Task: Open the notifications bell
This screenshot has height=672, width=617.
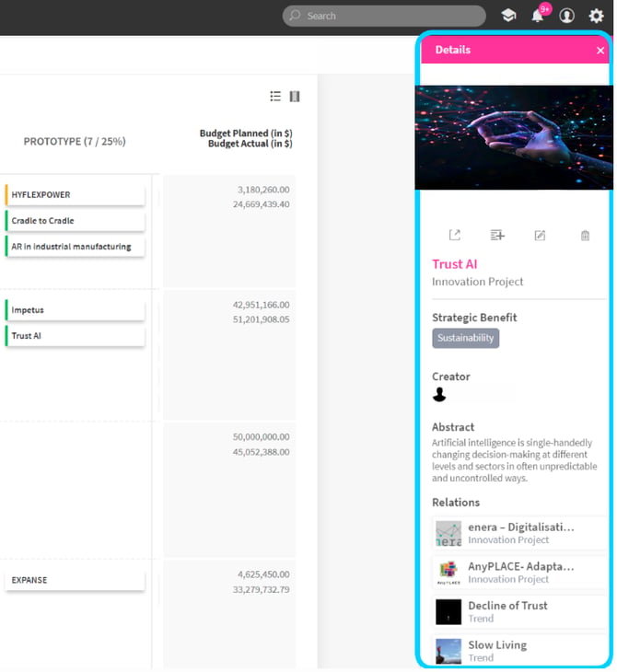Action: click(x=538, y=16)
